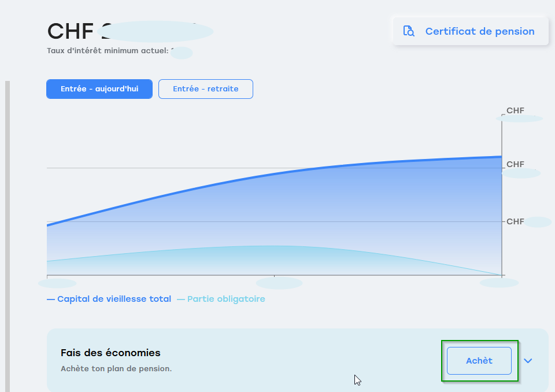Viewport: 555px width, 392px height.
Task: Click the light blue dash icon near Partie obligatoire
Action: pos(182,299)
